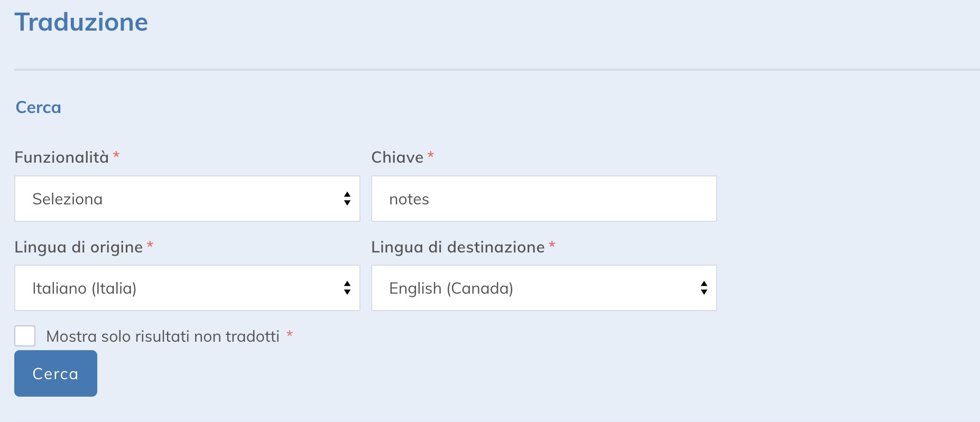Click the Funzionalità dropdown arrow icon
The width and height of the screenshot is (980, 422).
(347, 199)
